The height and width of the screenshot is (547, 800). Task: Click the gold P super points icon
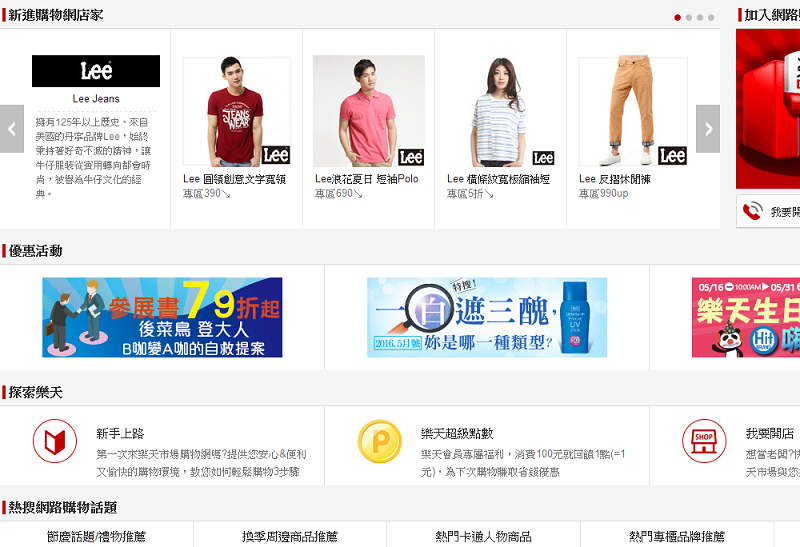pos(380,441)
